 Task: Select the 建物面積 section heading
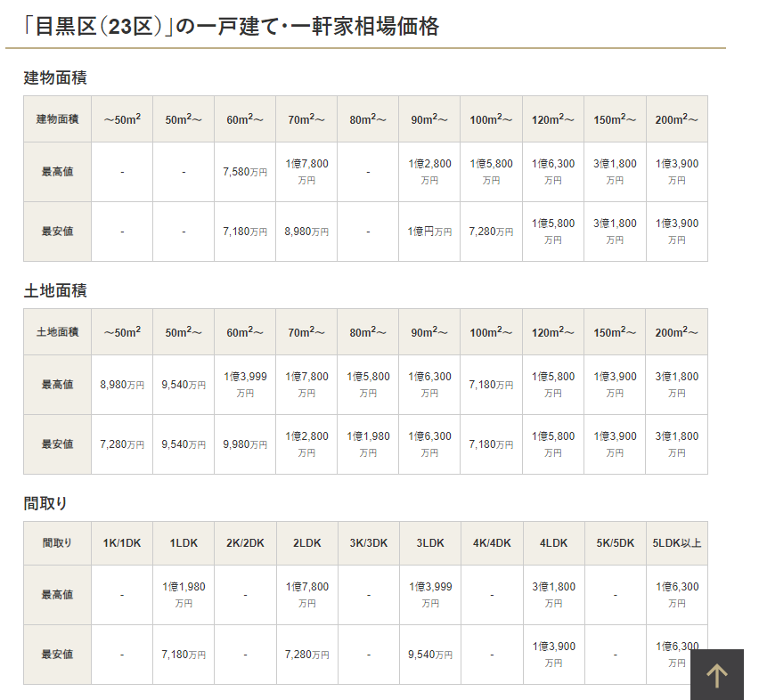point(55,77)
